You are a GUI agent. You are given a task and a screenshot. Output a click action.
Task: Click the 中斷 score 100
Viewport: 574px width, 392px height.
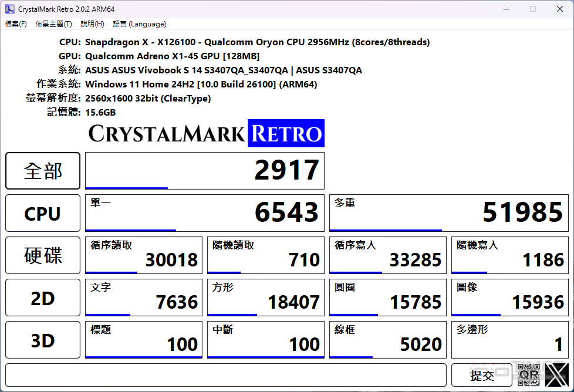point(266,340)
